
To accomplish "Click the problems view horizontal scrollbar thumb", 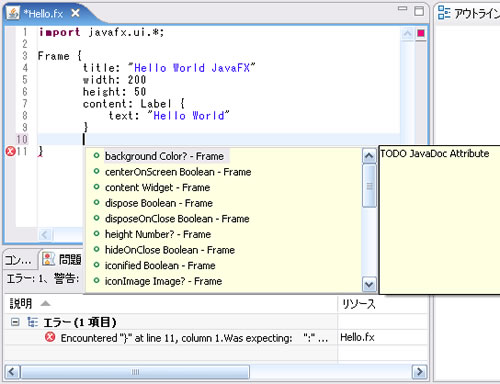I will click(x=135, y=372).
